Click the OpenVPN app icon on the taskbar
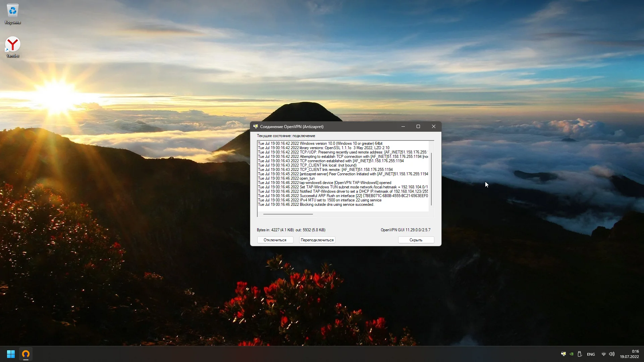Viewport: 644px width, 362px height. (26, 354)
